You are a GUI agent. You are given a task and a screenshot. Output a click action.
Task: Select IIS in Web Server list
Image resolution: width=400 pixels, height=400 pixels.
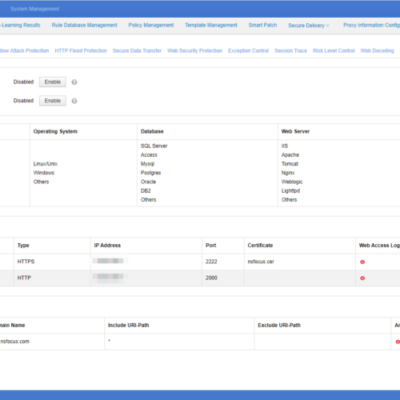(x=284, y=146)
